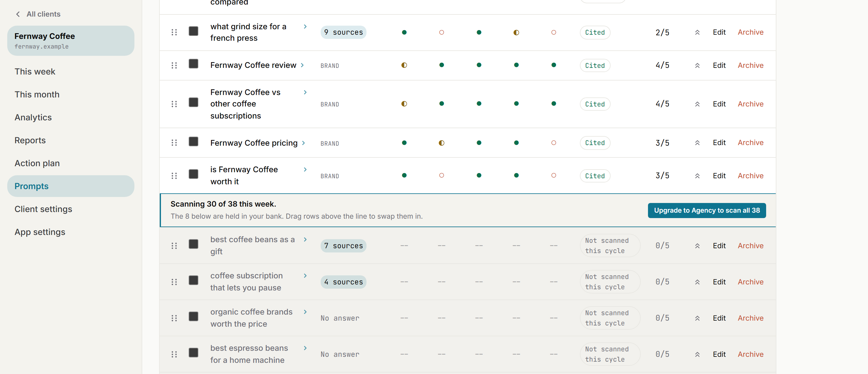This screenshot has height=374, width=868.
Task: Move pause subscription prompt to top
Action: click(x=697, y=282)
